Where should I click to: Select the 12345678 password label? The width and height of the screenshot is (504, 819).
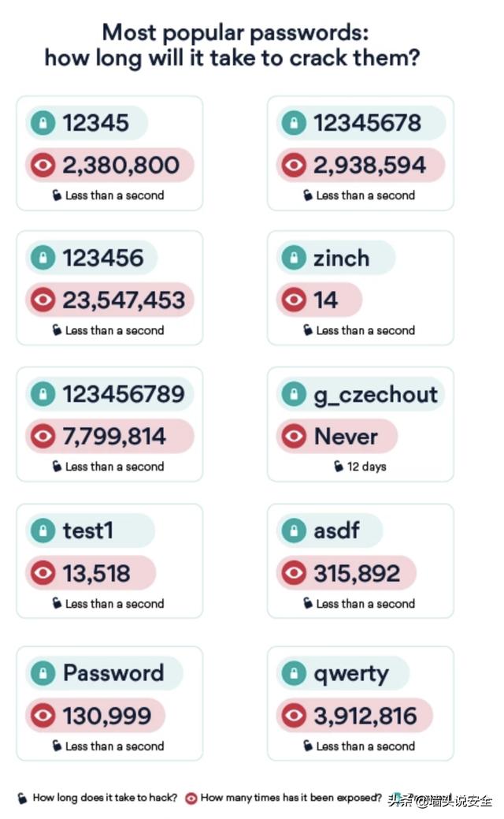click(367, 123)
